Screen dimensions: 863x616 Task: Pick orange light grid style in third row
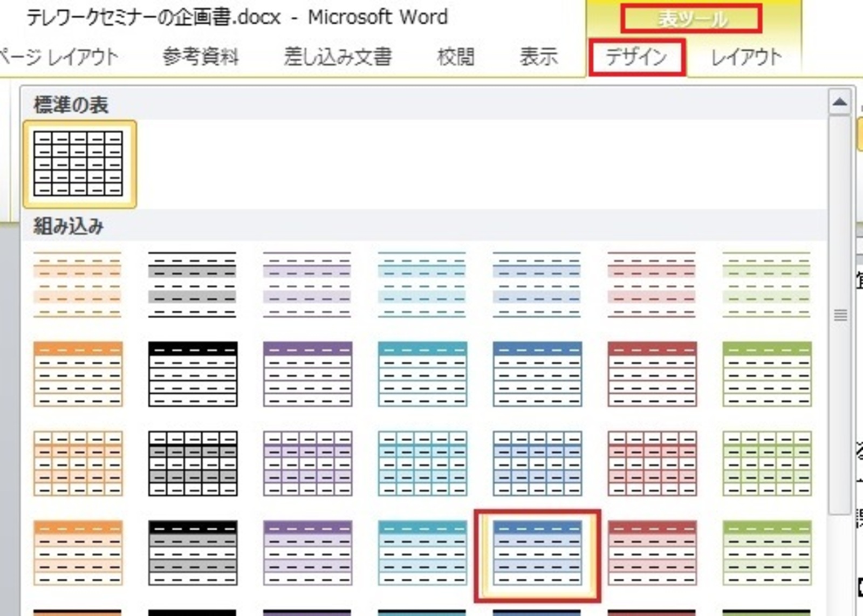pyautogui.click(x=78, y=463)
